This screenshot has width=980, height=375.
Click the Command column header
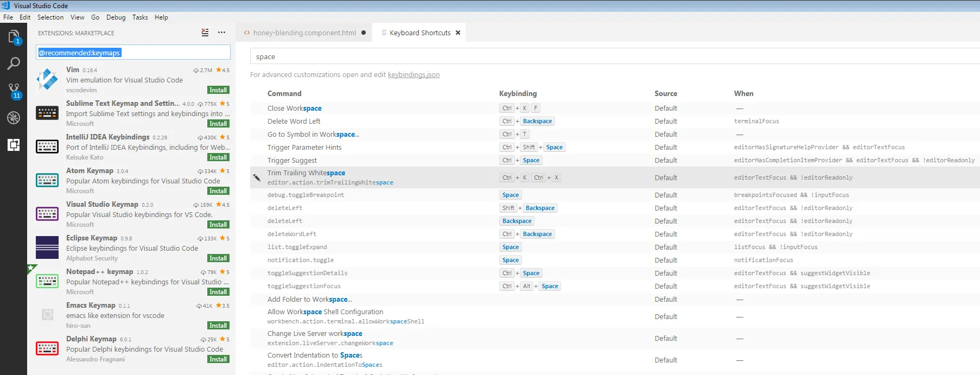point(284,93)
